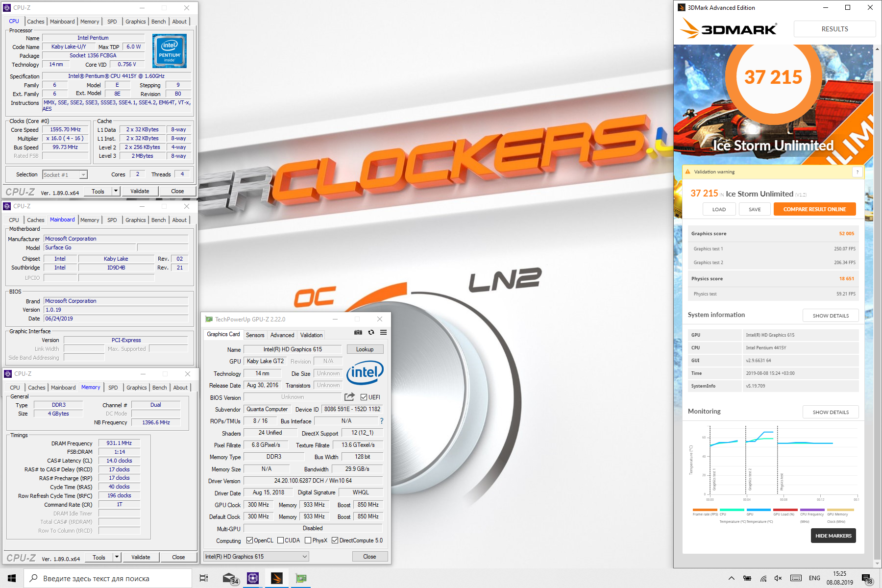The image size is (882, 588).
Task: Toggle the UEFI checkbox in GPU-Z
Action: point(364,397)
